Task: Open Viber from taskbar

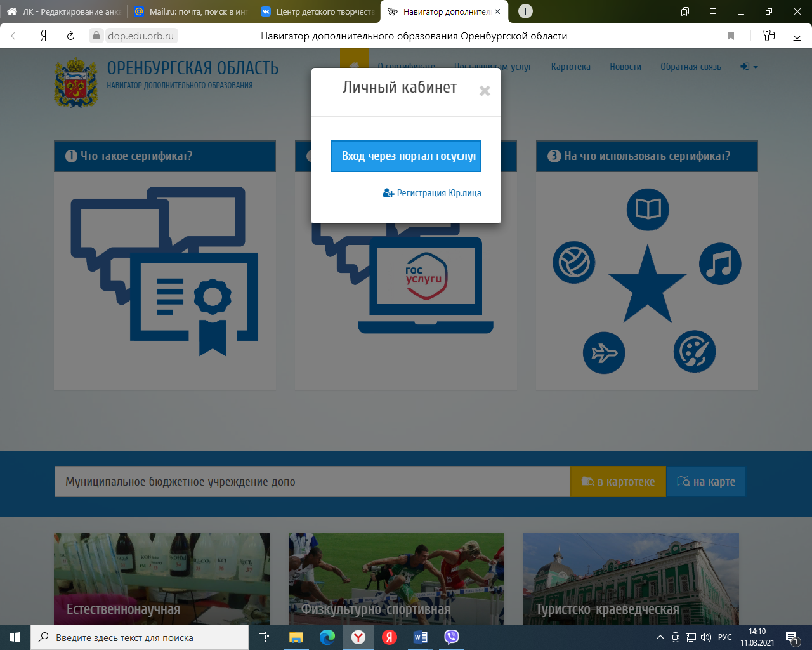Action: (x=452, y=637)
